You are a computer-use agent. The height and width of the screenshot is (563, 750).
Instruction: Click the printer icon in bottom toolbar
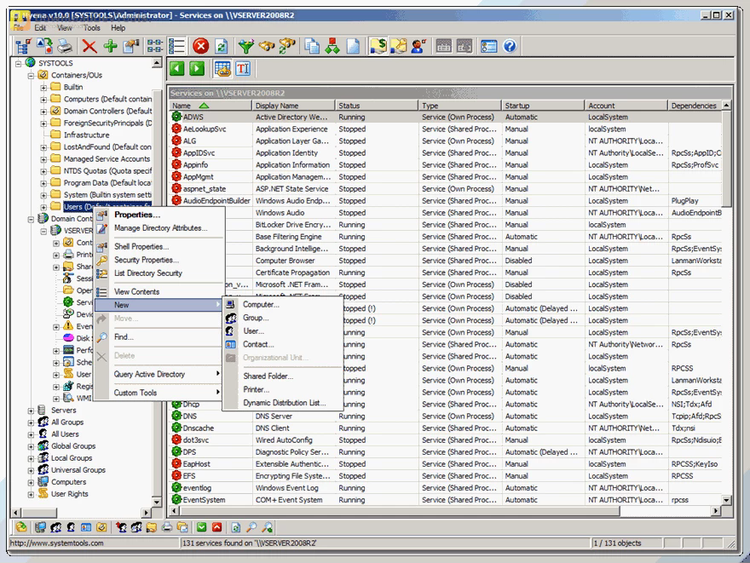click(166, 527)
